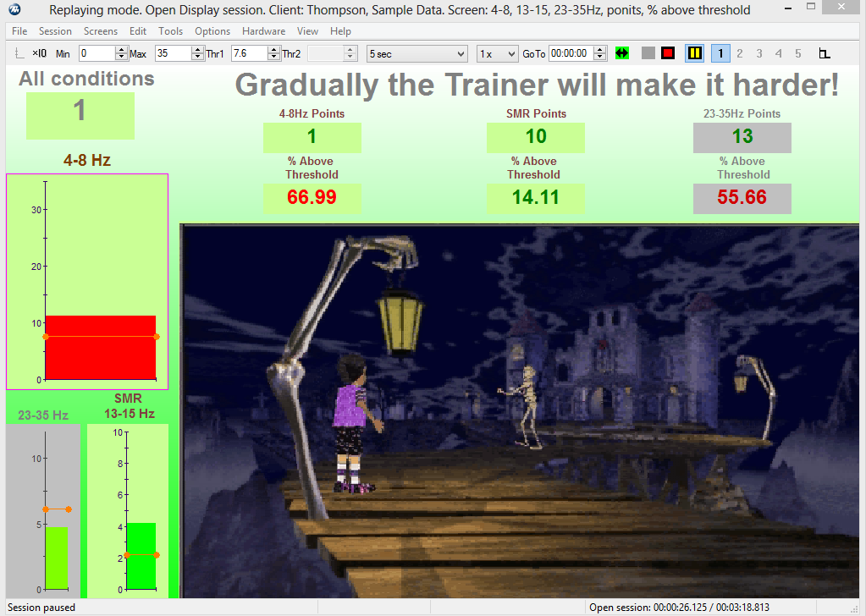Viewport: 866px width, 616px height.
Task: Click the SMR 13-15 Hz graph title
Action: click(x=129, y=405)
